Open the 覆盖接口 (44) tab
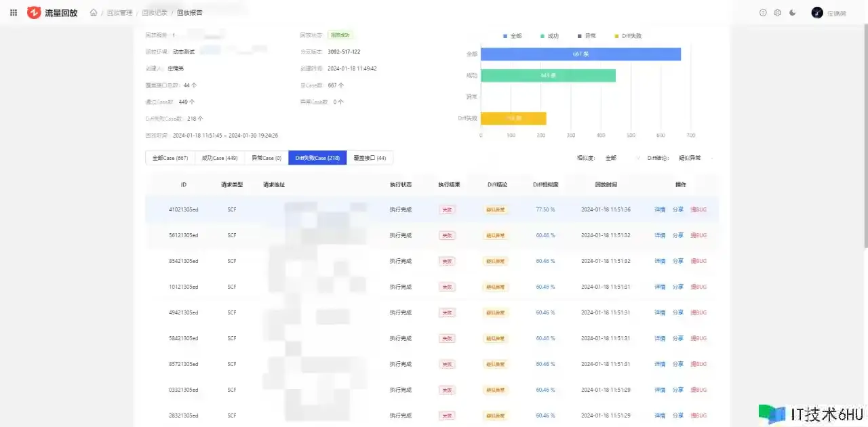The height and width of the screenshot is (427, 868). [370, 158]
